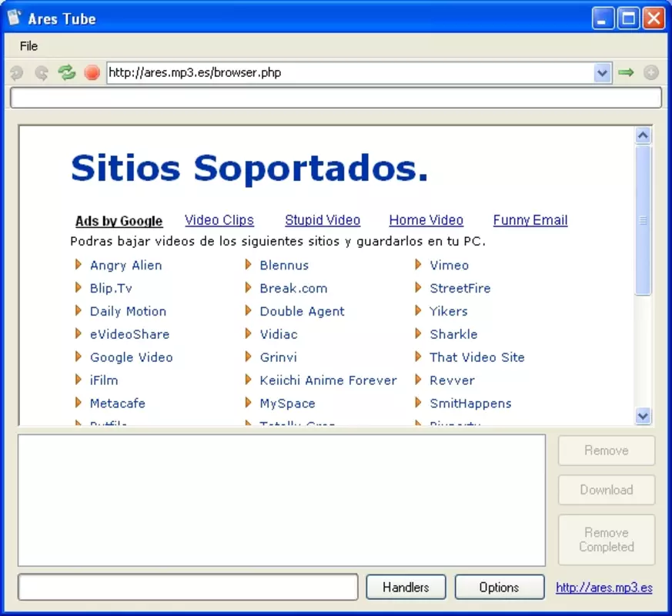Maximize the Ares Tube window
The image size is (672, 616).
[628, 18]
